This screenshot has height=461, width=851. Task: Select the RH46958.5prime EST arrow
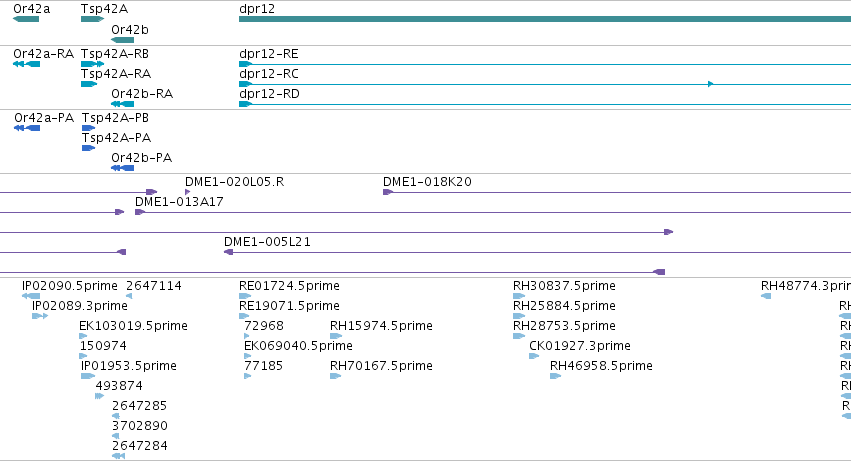556,376
